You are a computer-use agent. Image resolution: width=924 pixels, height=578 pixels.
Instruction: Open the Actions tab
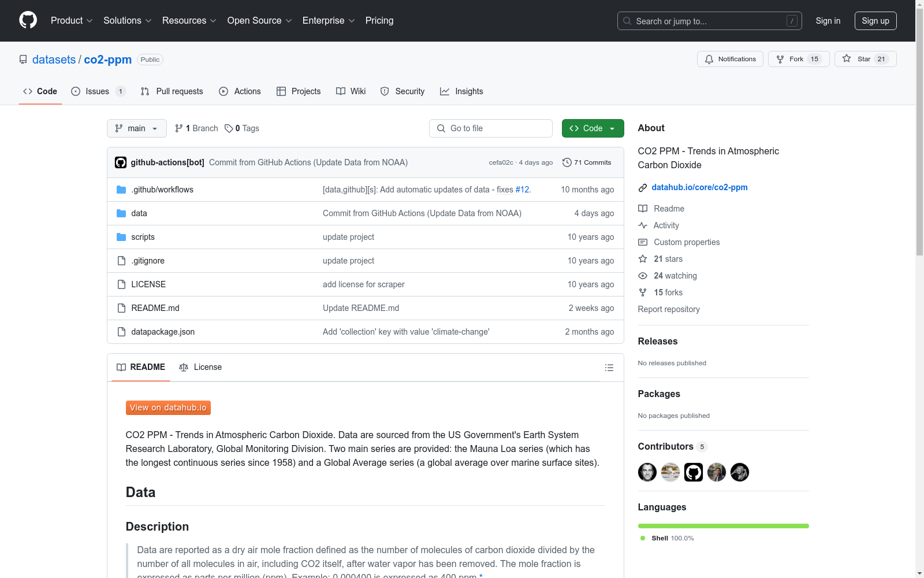click(x=240, y=91)
